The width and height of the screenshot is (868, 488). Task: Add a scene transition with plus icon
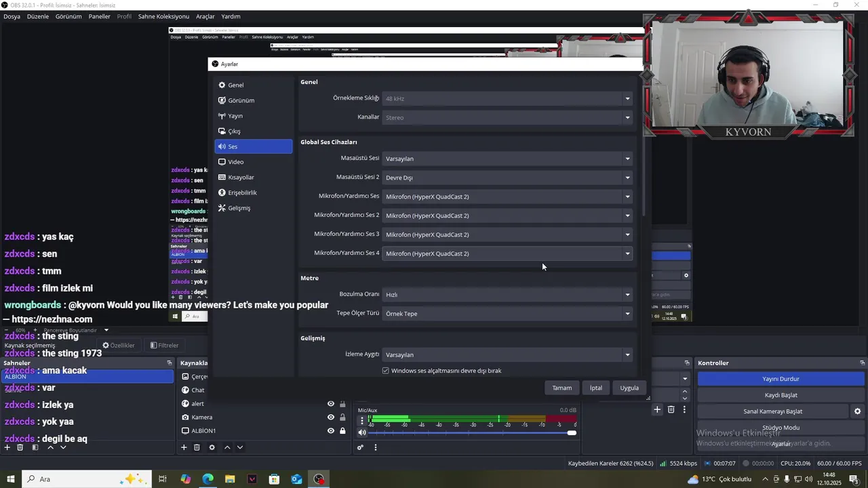coord(657,409)
